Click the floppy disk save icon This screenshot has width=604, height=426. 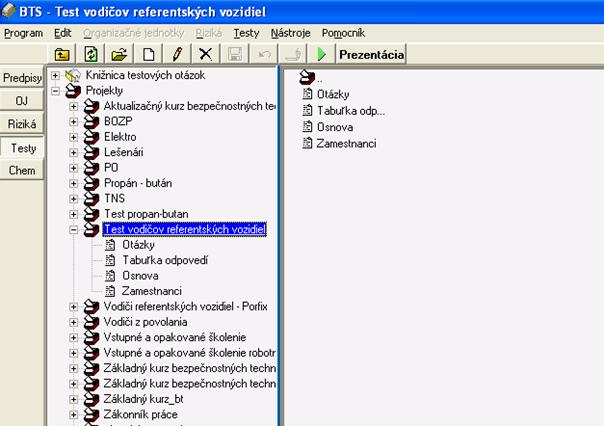[x=235, y=54]
